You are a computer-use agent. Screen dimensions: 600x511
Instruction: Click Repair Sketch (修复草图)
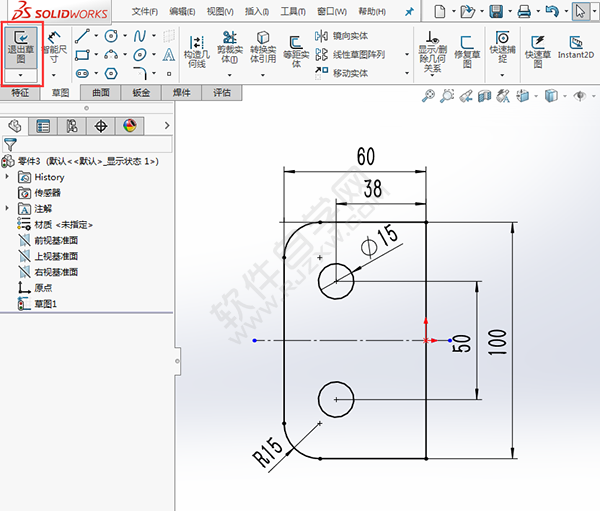coord(467,51)
